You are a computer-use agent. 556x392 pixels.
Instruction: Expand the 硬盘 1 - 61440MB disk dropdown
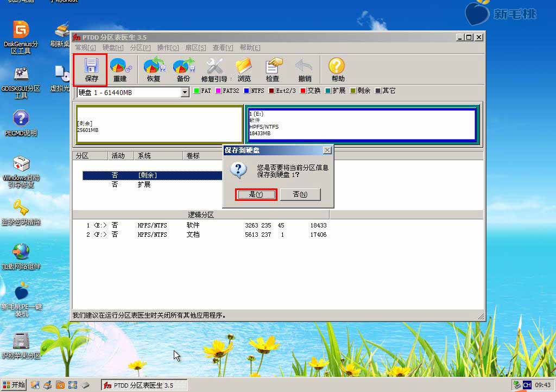[x=185, y=92]
